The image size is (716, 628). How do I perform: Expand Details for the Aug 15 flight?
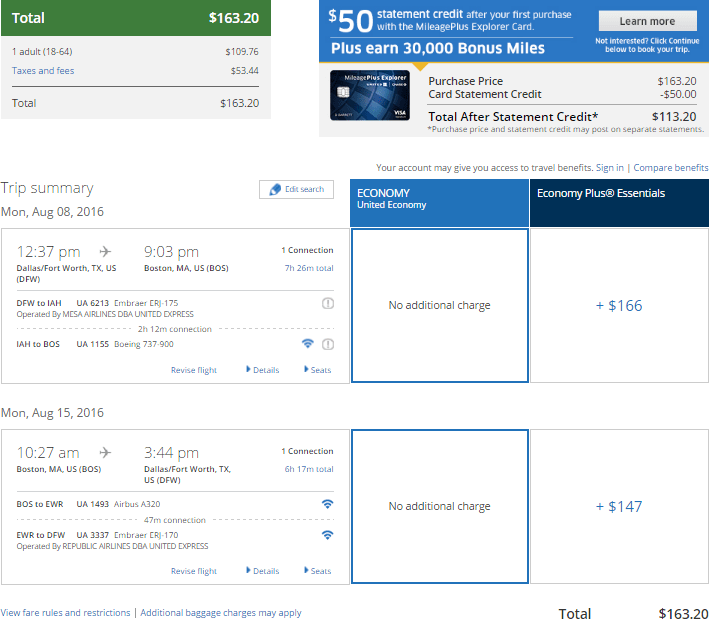263,570
